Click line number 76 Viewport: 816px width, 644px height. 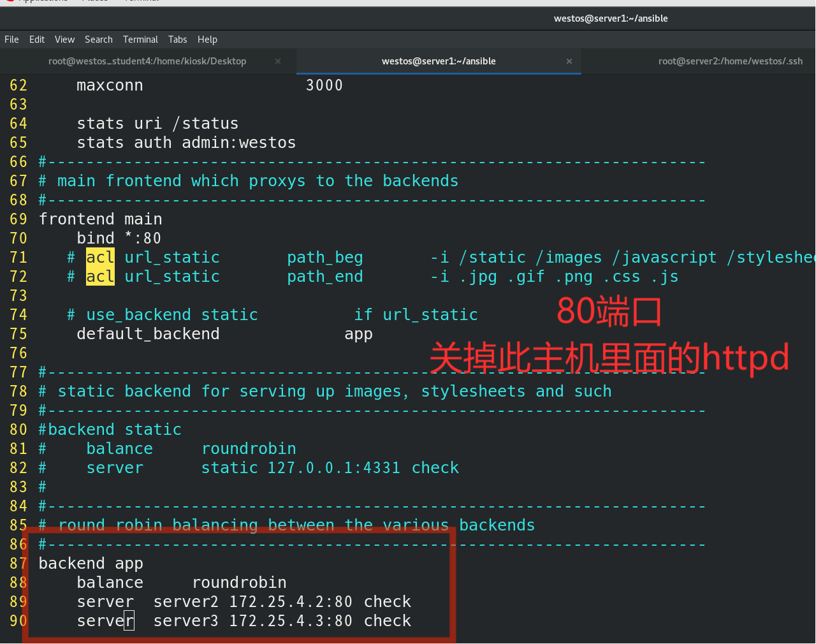click(18, 353)
